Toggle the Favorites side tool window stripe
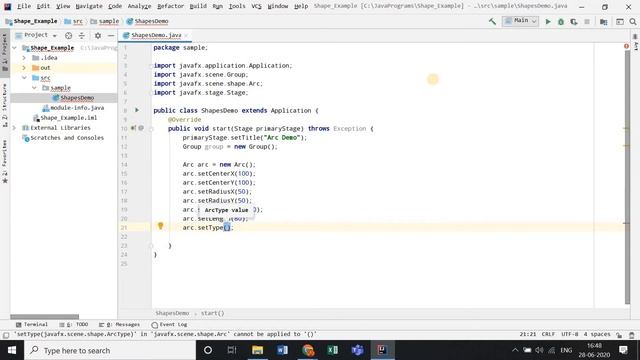Screen dimensions: 640x360 pyautogui.click(x=4, y=162)
